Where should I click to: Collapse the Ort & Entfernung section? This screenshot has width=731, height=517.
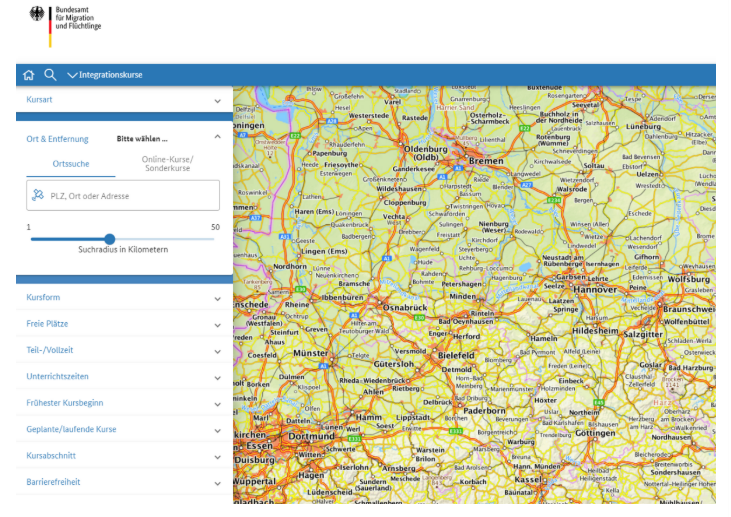tap(217, 139)
